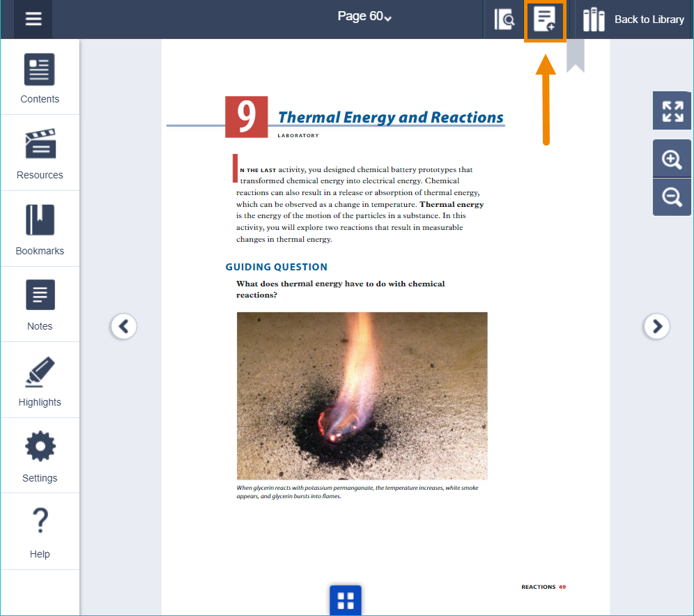Open the Resources panel
The width and height of the screenshot is (694, 616).
[40, 153]
